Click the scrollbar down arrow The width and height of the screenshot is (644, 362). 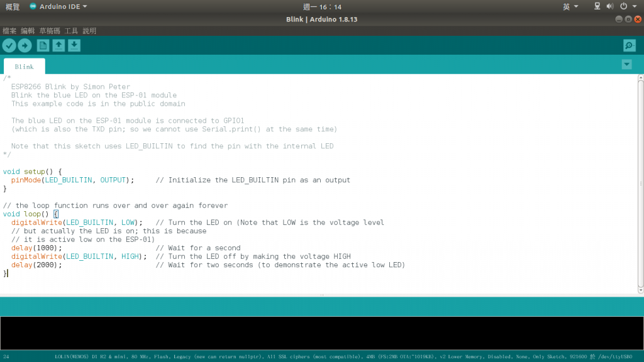click(641, 290)
